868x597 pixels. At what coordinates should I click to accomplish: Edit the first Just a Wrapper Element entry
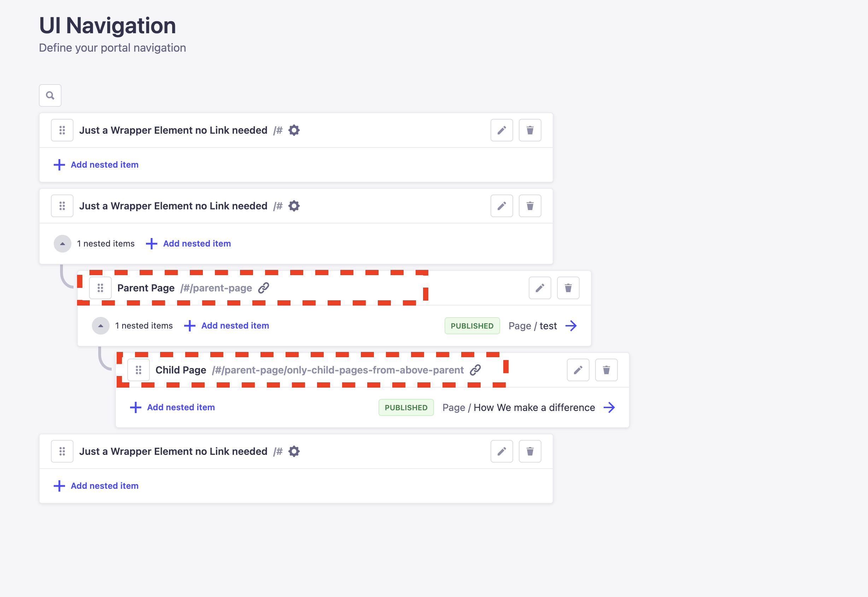click(x=502, y=130)
